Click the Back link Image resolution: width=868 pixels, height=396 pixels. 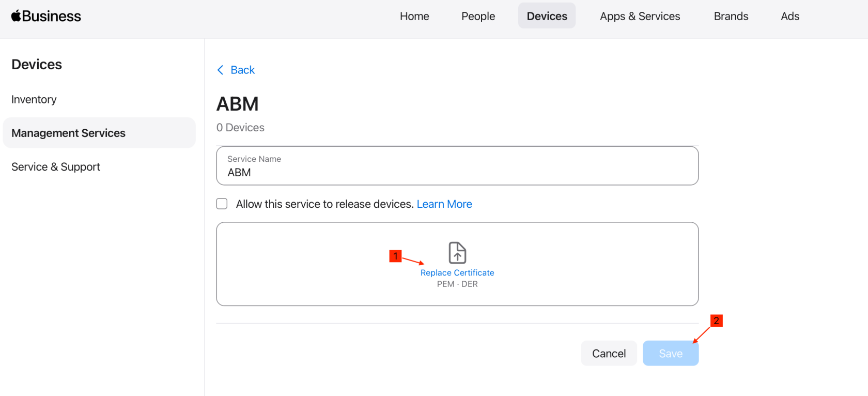tap(242, 70)
